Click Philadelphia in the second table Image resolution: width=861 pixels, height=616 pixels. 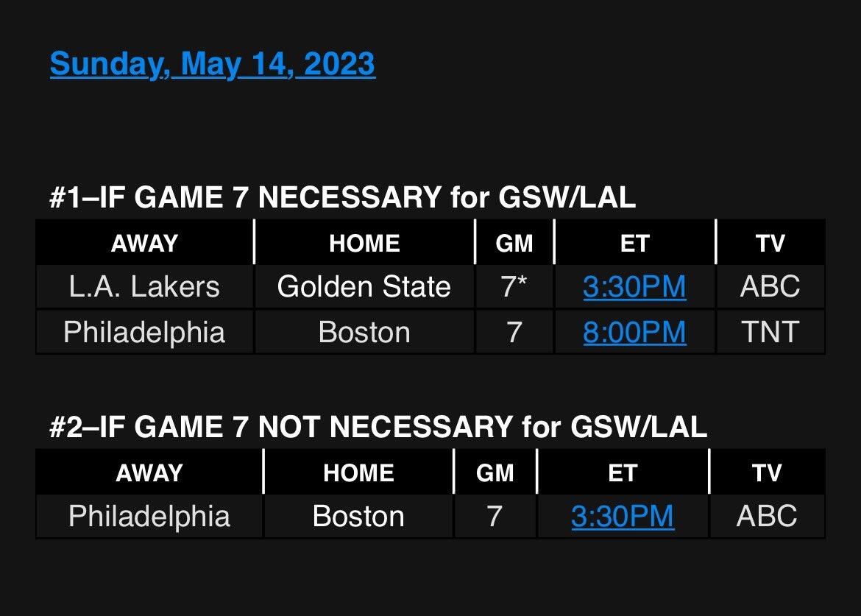(149, 516)
